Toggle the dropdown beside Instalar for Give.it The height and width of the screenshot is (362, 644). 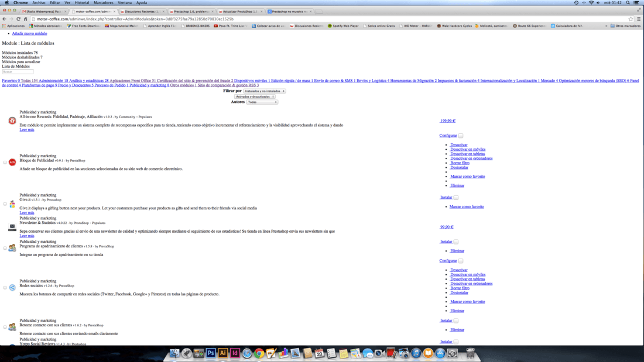456,198
